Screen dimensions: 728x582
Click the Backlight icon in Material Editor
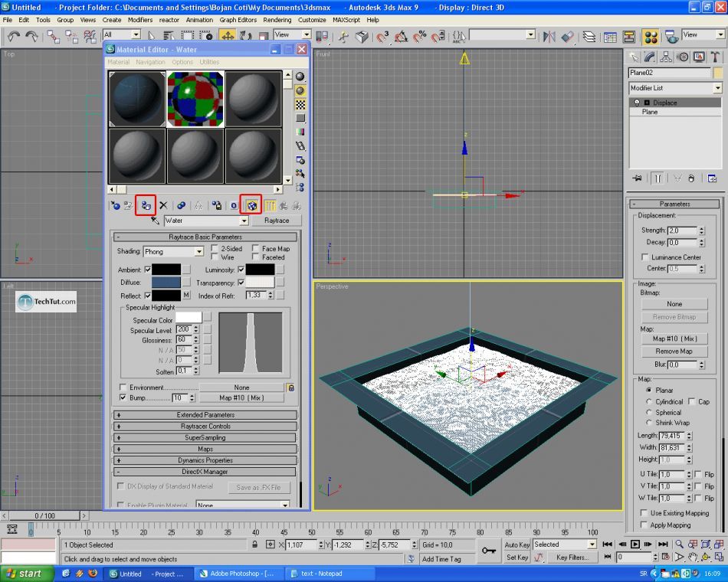click(x=300, y=90)
